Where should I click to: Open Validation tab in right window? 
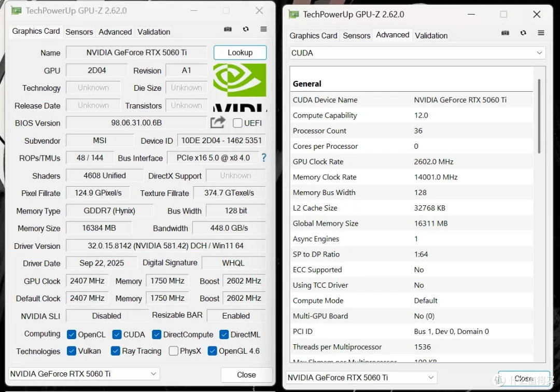click(x=431, y=36)
